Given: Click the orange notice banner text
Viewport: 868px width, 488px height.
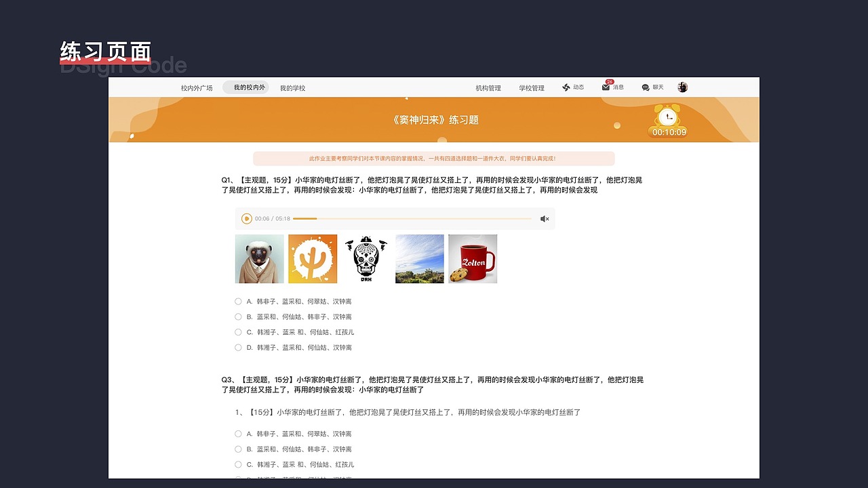Looking at the screenshot, I should (x=433, y=159).
